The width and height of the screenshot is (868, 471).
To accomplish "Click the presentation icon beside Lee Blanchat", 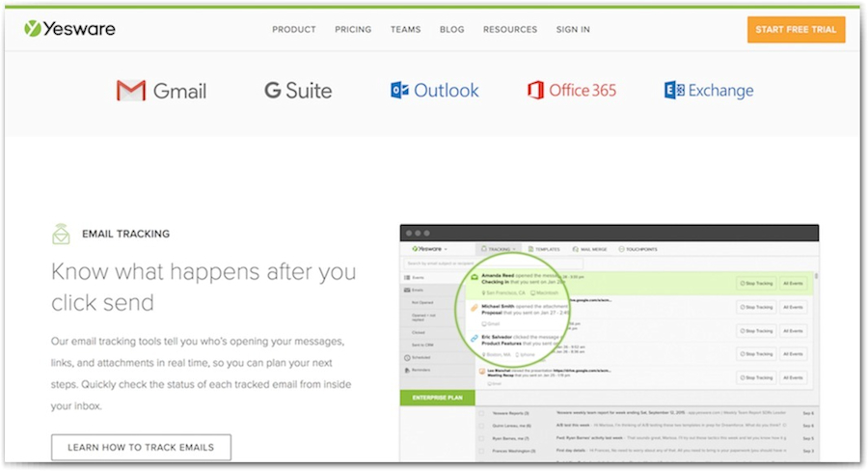I will [482, 372].
